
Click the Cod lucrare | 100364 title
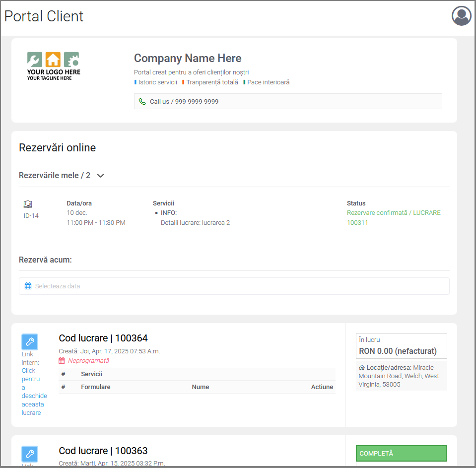103,338
